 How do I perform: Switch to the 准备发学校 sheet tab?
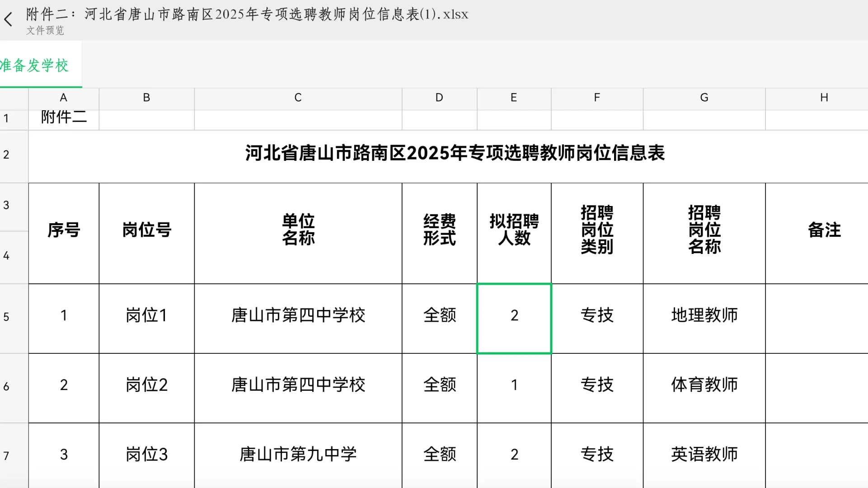pyautogui.click(x=41, y=65)
